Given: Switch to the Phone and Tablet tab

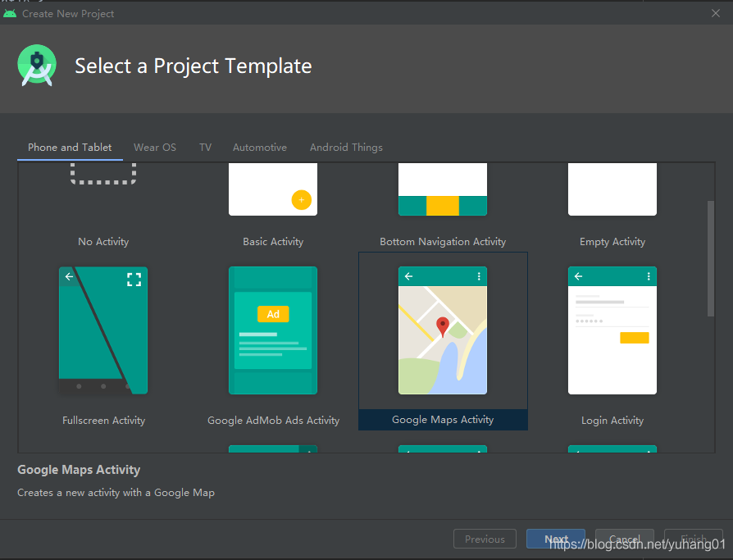Looking at the screenshot, I should [x=70, y=148].
